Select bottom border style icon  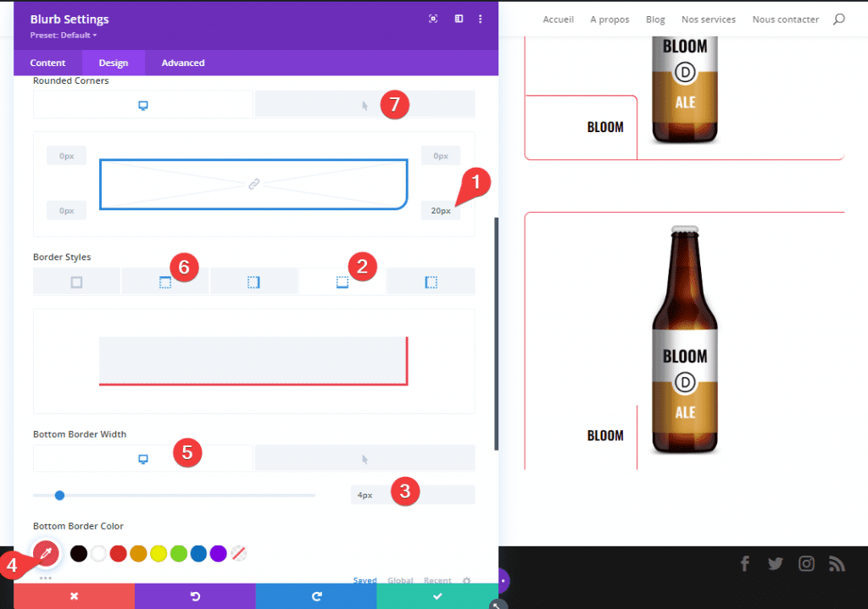[342, 282]
